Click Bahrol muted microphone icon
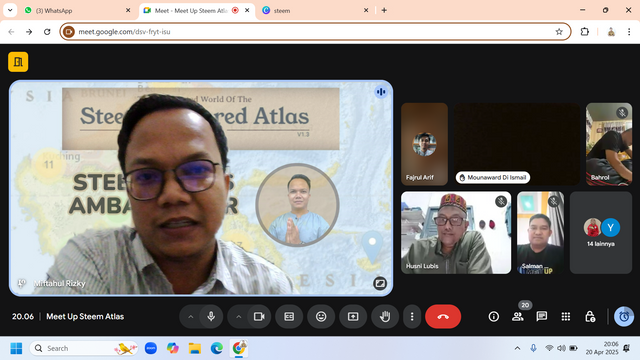 pyautogui.click(x=622, y=112)
